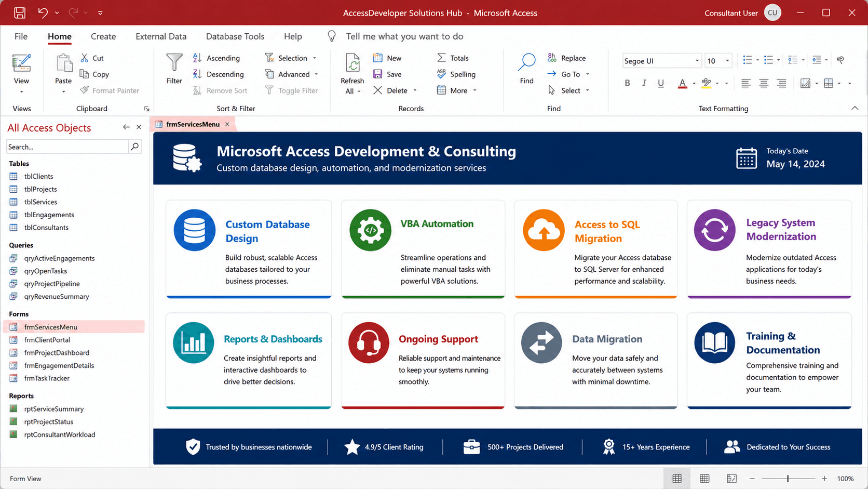Image resolution: width=868 pixels, height=489 pixels.
Task: Click Toggle Filter in ribbon
Action: pos(291,90)
